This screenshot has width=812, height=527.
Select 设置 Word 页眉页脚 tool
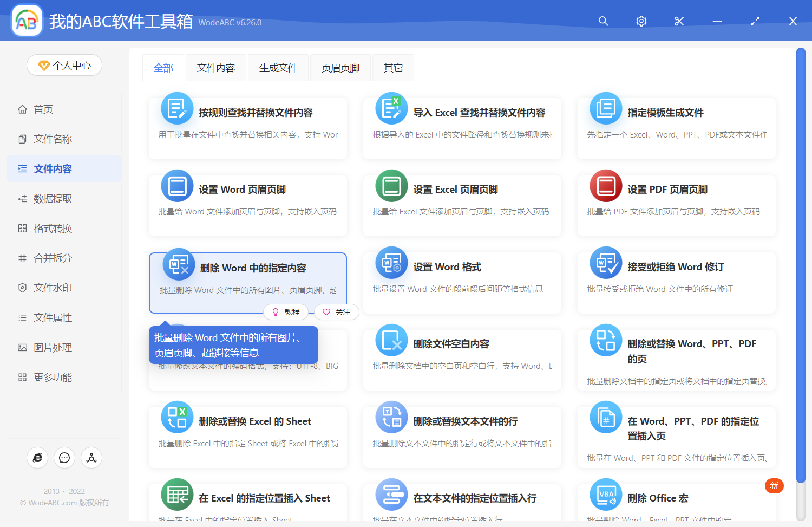pos(247,206)
